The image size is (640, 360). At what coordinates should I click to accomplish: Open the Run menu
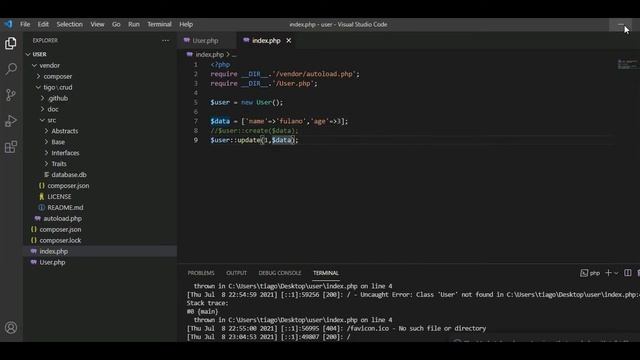coord(133,24)
